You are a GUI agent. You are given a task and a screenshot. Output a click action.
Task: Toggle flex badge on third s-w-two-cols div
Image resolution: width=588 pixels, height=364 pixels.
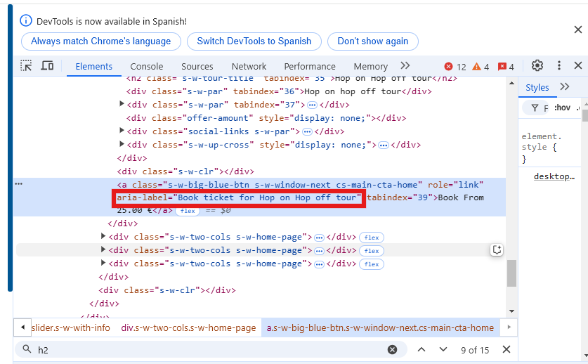[371, 264]
